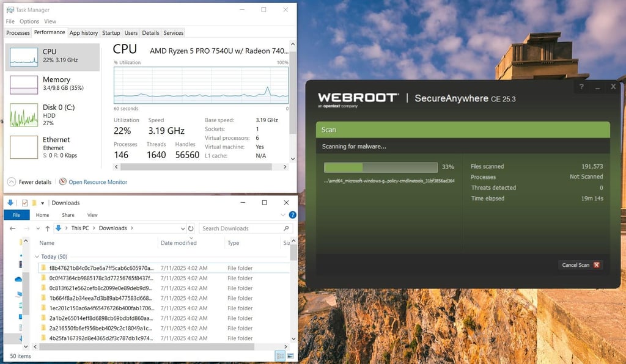
Task: Click This PC in address breadcrumb
Action: 80,228
